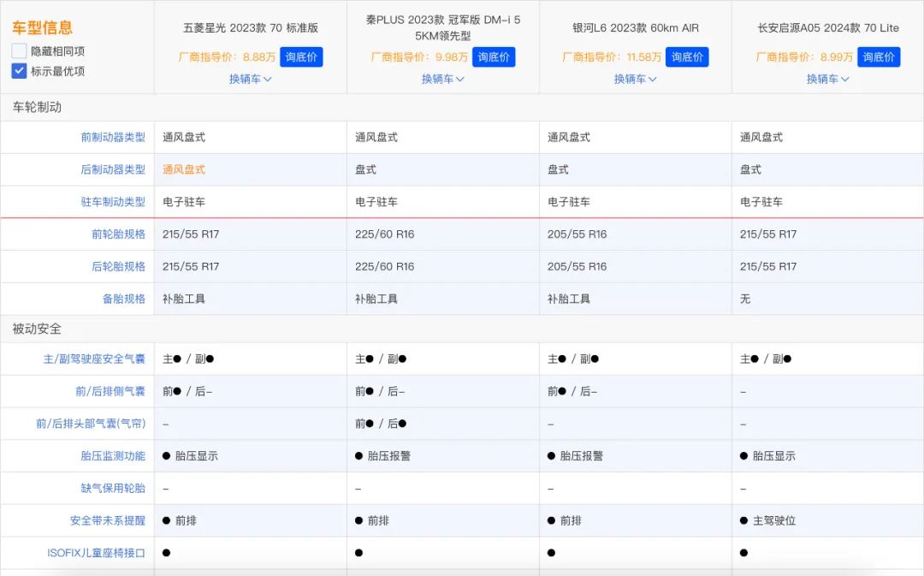The image size is (924, 576).
Task: Click the 备胎规格 parameter label
Action: click(x=124, y=299)
